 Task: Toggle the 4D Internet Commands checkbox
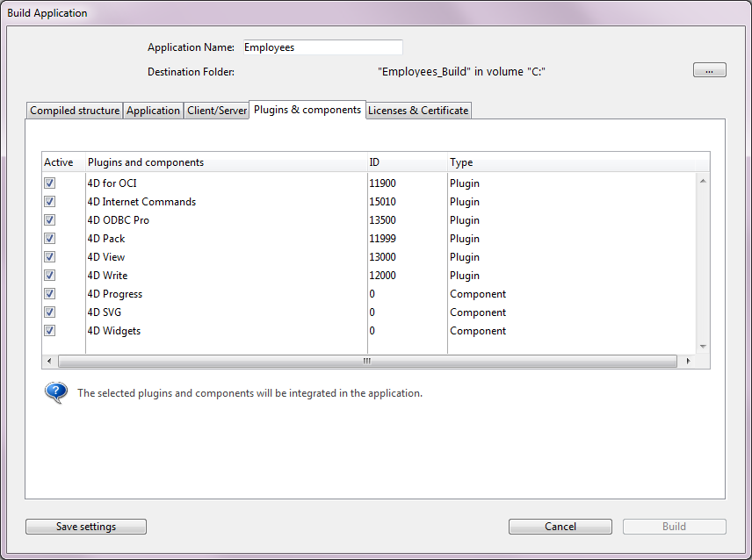click(x=50, y=202)
